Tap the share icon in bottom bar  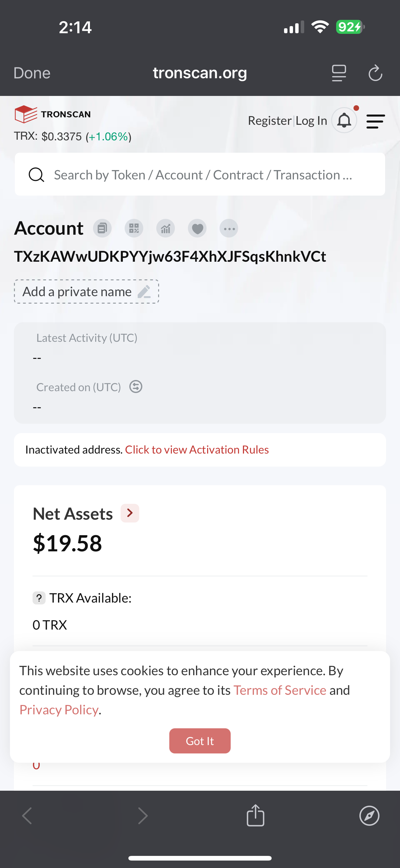coord(256,816)
